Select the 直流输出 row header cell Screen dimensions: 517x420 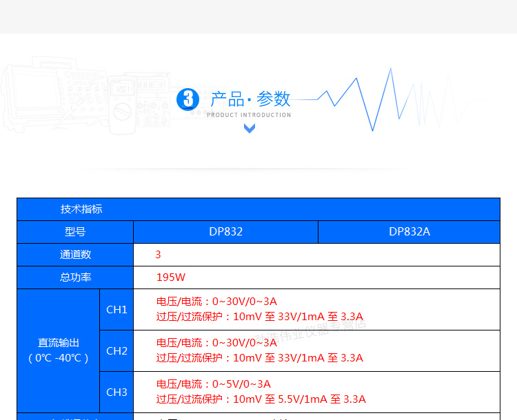(x=58, y=350)
